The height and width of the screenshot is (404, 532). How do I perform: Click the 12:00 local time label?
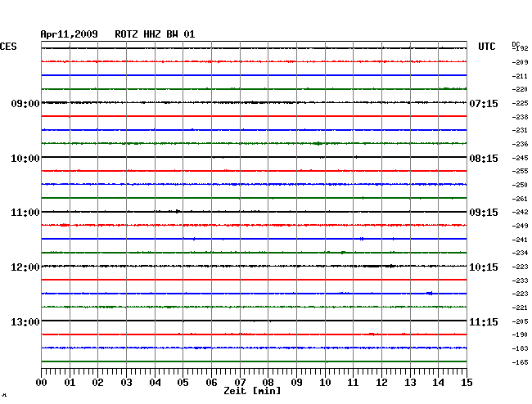[x=25, y=267]
